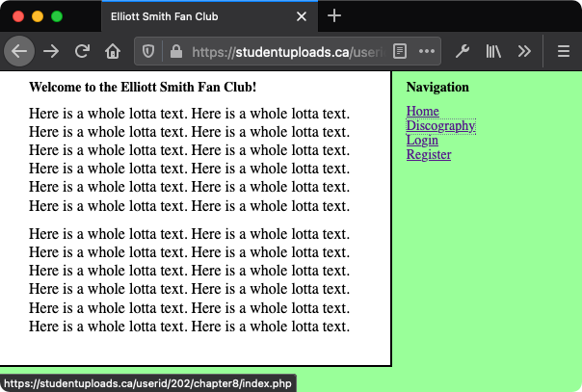Screen dimensions: 582x392
Task: Close the Elliott Smith Fan Club tab
Action: pos(302,16)
